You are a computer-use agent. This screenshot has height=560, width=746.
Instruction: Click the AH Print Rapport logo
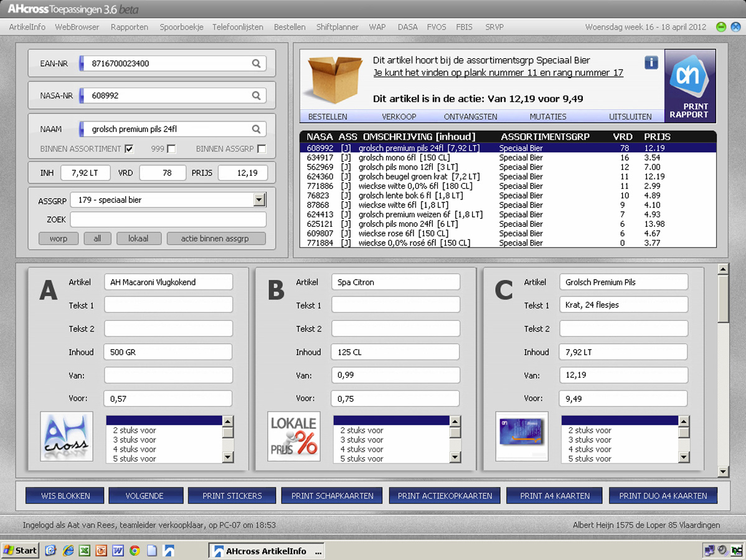click(x=690, y=85)
